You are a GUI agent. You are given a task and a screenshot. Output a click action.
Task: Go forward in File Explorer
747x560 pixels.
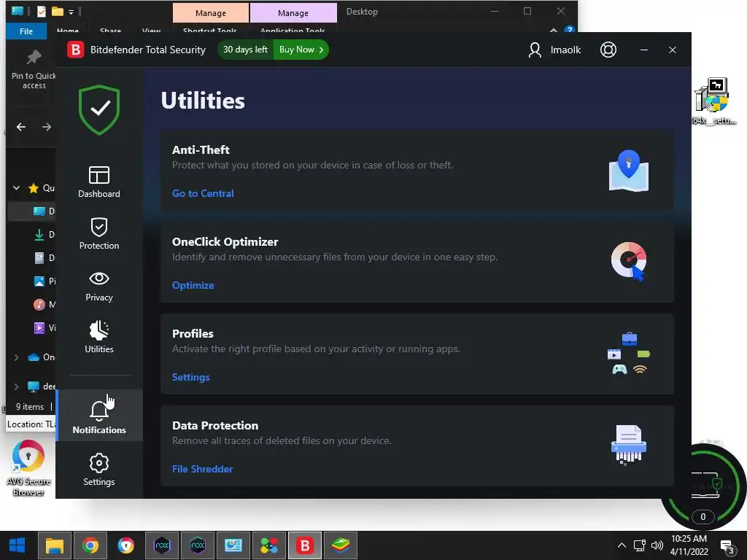(46, 127)
